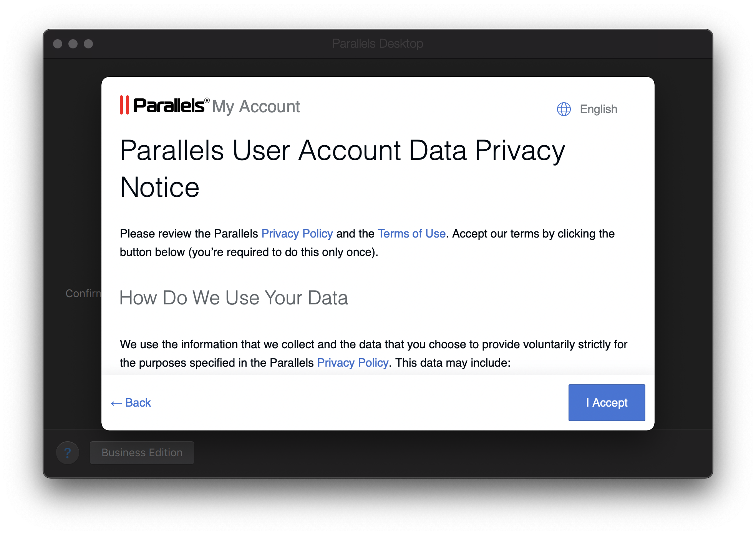Open Privacy Policy link in the review sentence
This screenshot has width=756, height=535.
tap(297, 234)
